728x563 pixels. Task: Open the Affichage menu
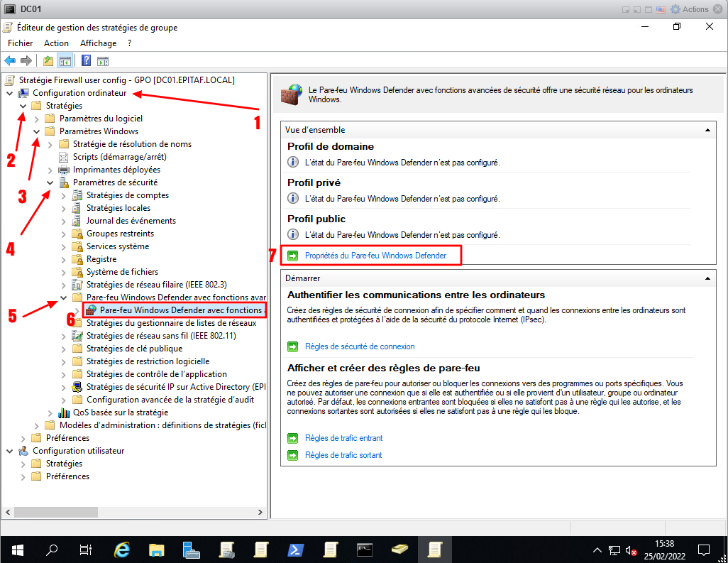(98, 43)
